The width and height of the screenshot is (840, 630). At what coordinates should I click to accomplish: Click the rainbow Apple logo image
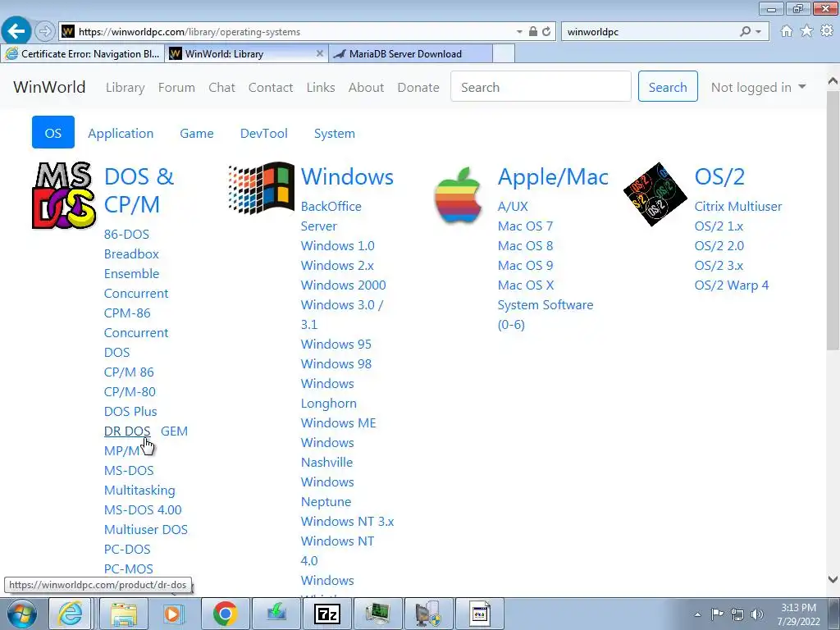tap(458, 195)
